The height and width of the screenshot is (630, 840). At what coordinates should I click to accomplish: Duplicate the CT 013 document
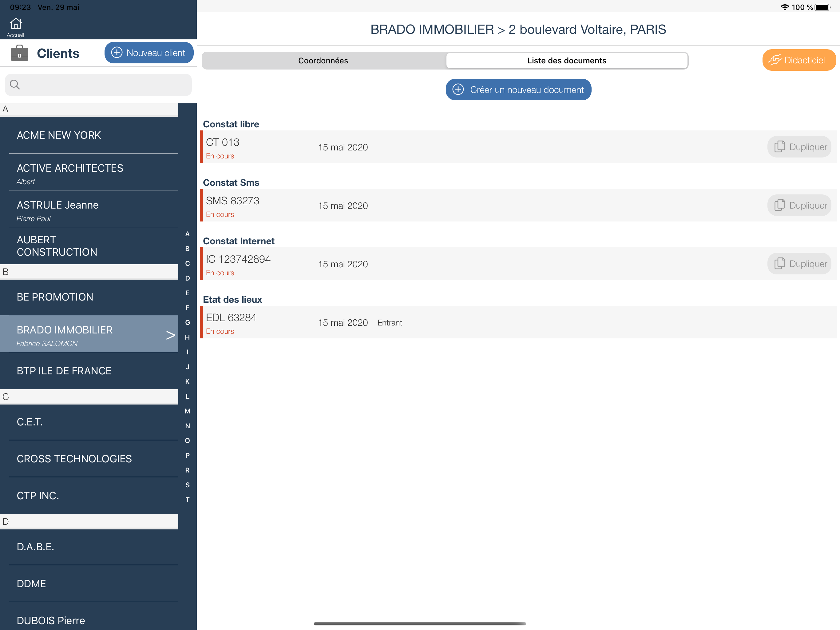tap(799, 147)
